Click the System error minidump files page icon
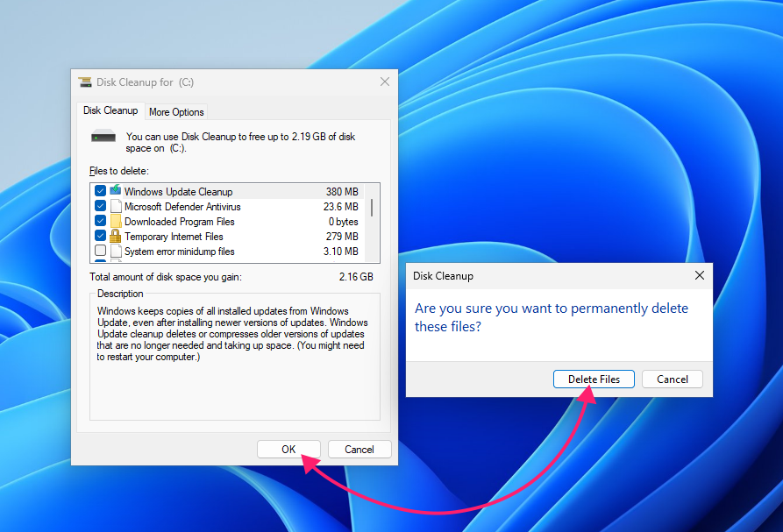Viewport: 783px width, 532px height. pyautogui.click(x=116, y=251)
